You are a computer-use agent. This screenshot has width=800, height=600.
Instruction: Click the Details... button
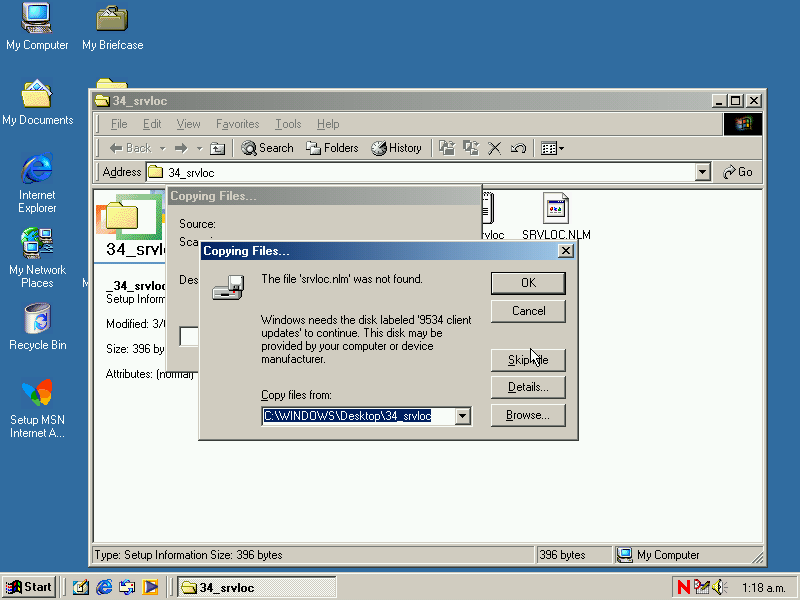pos(528,387)
